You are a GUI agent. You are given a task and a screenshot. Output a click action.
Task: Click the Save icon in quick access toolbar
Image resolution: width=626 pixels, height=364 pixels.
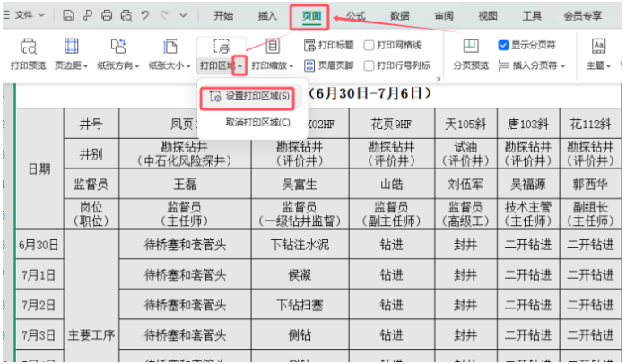[69, 15]
